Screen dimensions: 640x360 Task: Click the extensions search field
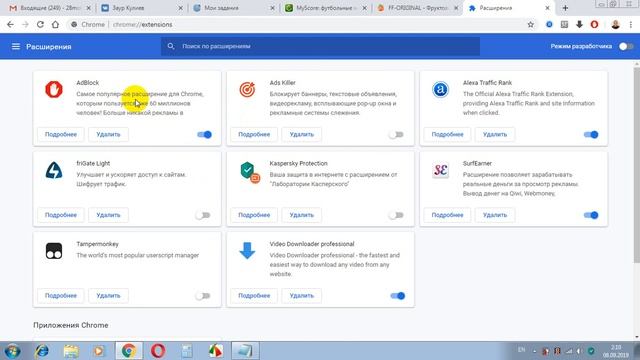320,46
